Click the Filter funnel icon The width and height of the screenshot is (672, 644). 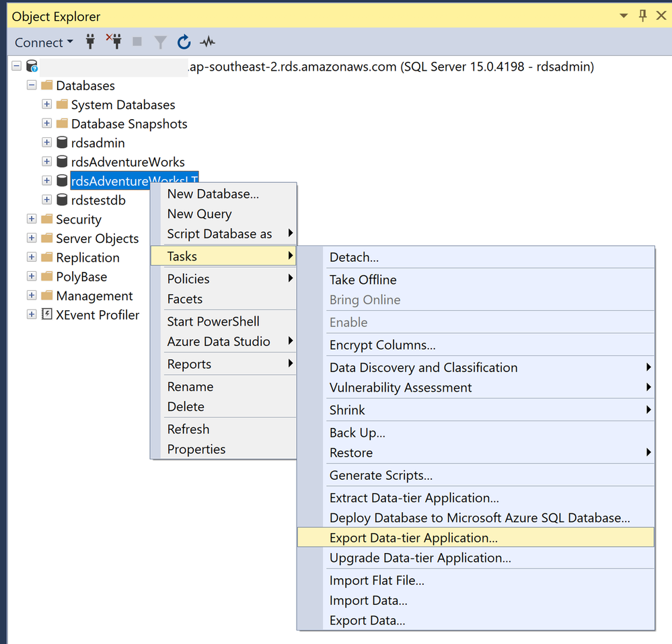tap(160, 42)
